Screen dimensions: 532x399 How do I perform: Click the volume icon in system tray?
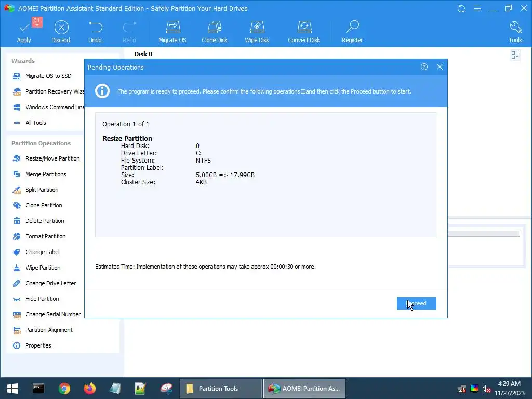point(486,389)
